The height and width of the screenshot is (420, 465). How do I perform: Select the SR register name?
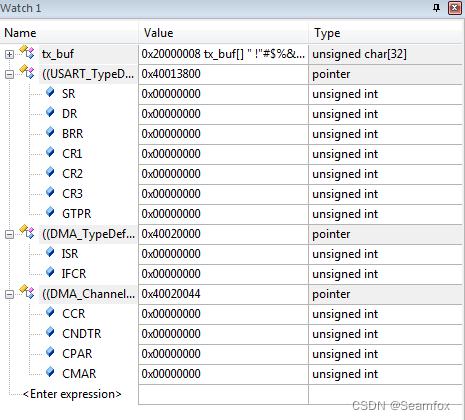(69, 94)
